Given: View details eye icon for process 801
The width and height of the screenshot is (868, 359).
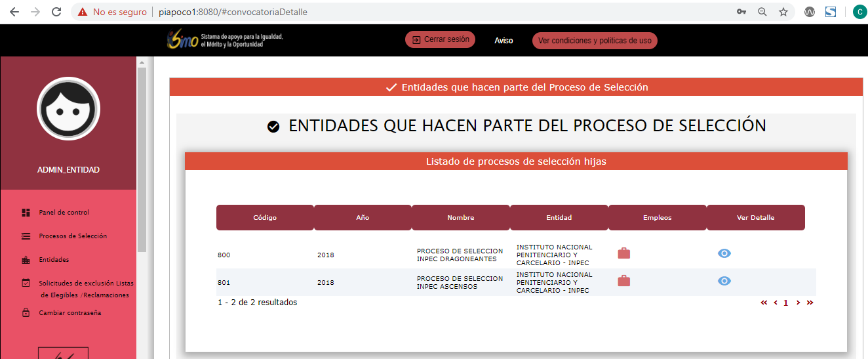Looking at the screenshot, I should point(724,281).
